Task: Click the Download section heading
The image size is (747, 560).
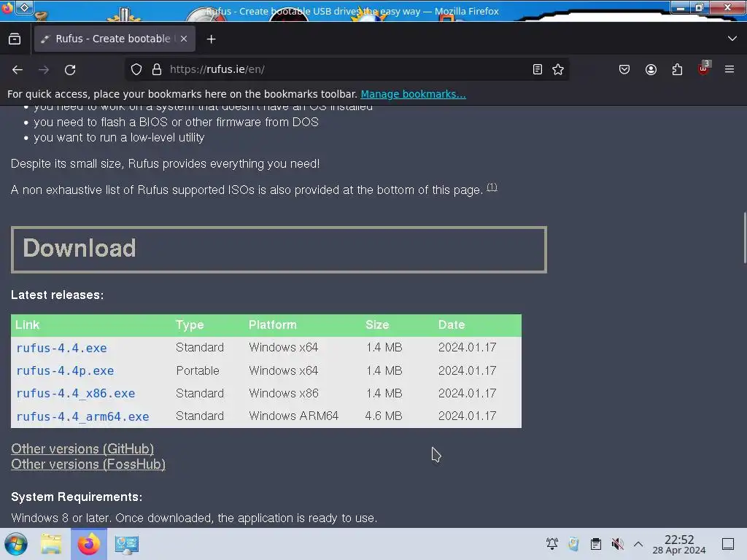Action: 80,248
